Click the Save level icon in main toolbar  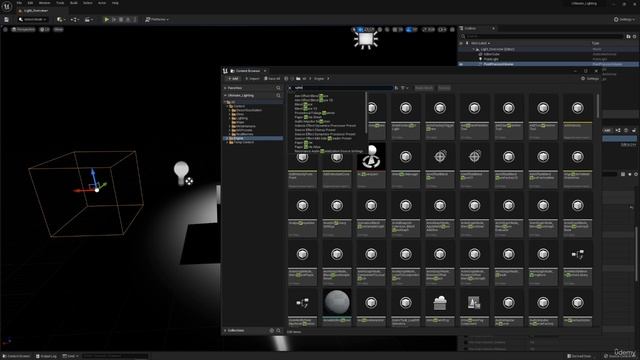[x=7, y=20]
